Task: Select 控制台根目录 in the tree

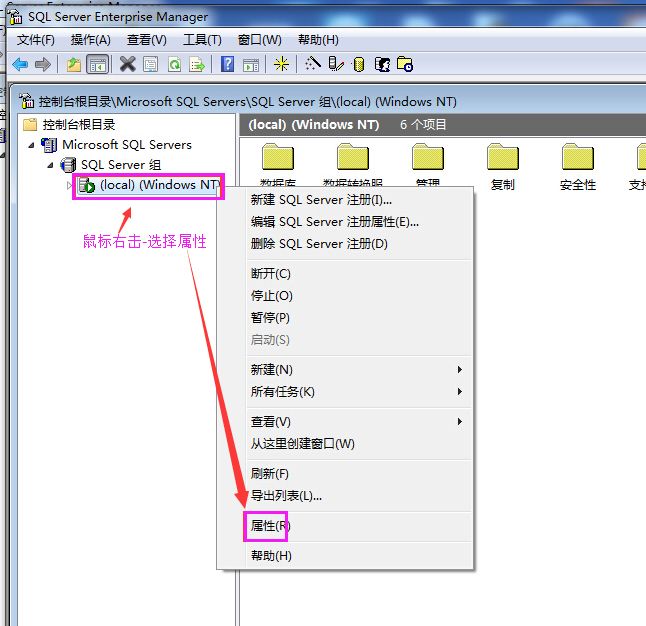Action: 79,124
